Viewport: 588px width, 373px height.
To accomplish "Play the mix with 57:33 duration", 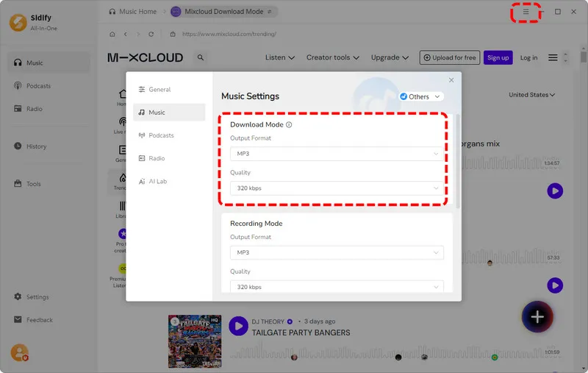I will coord(555,285).
